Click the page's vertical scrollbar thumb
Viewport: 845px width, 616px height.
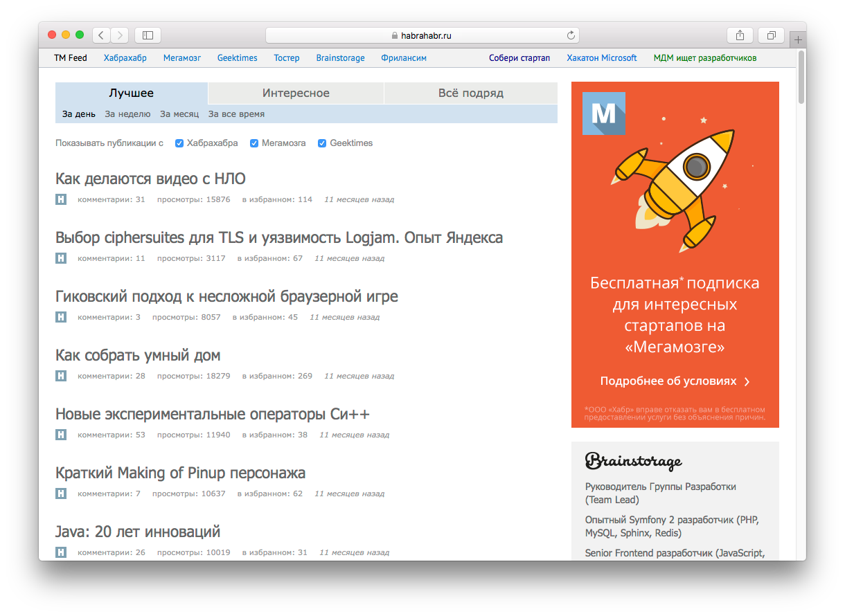[801, 76]
